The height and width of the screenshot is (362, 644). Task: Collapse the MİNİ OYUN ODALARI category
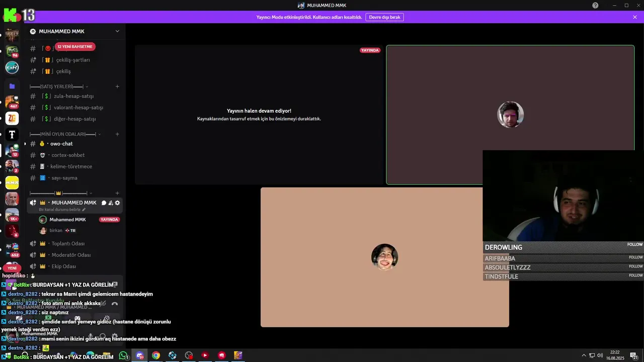click(x=100, y=134)
